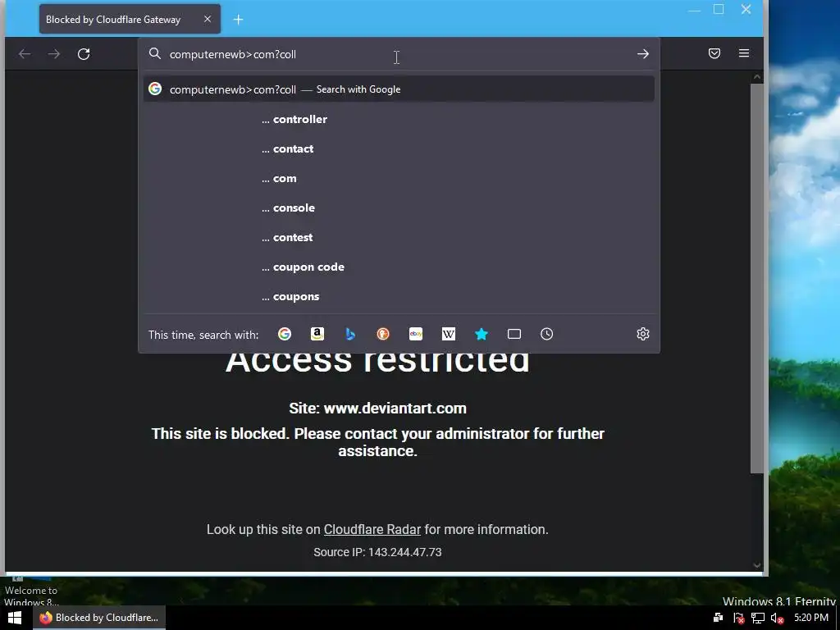Search open tabs using the tab icon
840x630 pixels.
514,335
